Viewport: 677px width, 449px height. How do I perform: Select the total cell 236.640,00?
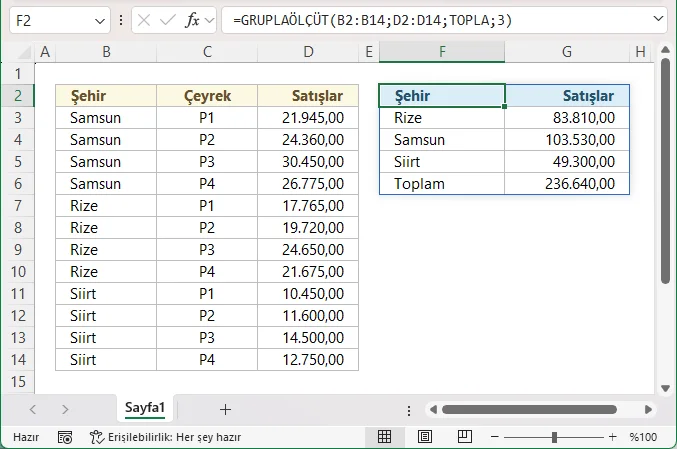click(x=567, y=183)
